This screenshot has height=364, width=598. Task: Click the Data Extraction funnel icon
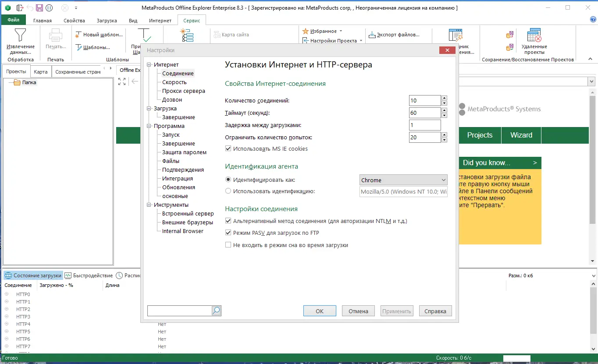tap(20, 35)
